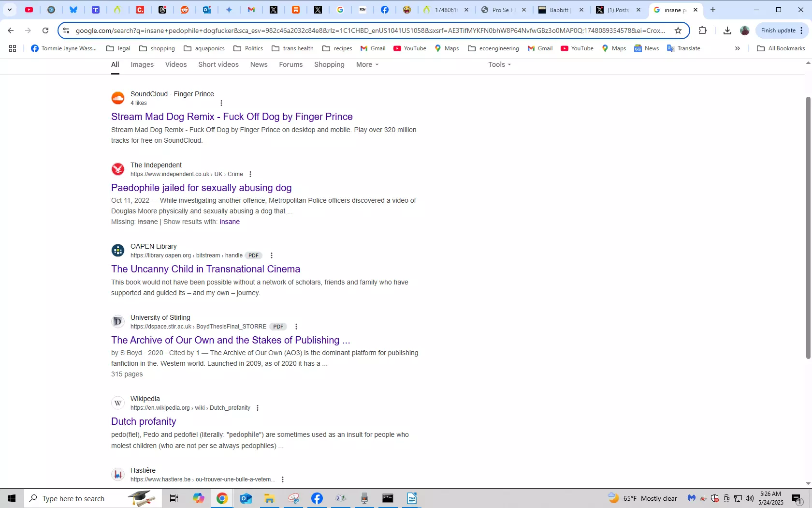The image size is (812, 508).
Task: Open more options for the OAPEN Library result
Action: point(272,255)
